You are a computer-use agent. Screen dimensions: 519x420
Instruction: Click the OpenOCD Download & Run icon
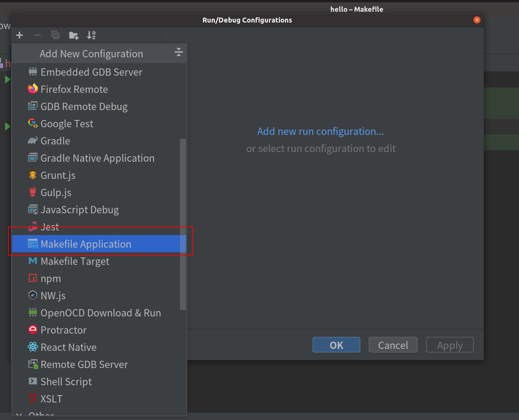coord(33,312)
